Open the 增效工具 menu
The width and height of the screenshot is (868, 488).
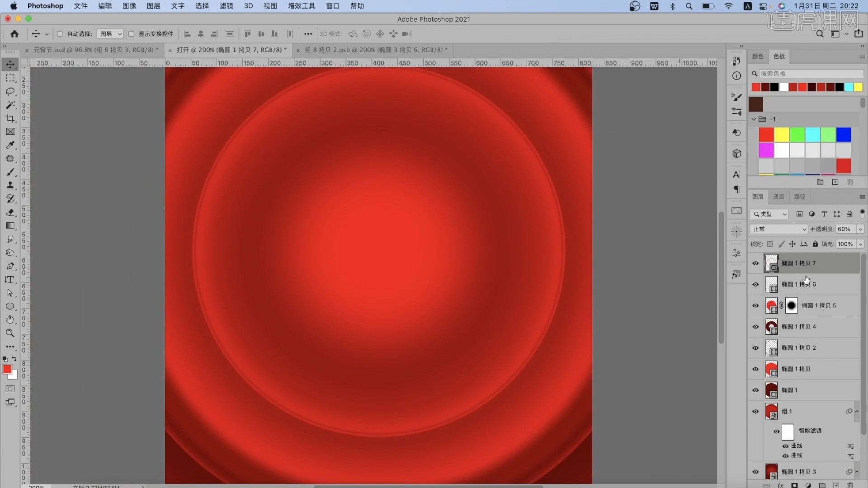[x=301, y=6]
